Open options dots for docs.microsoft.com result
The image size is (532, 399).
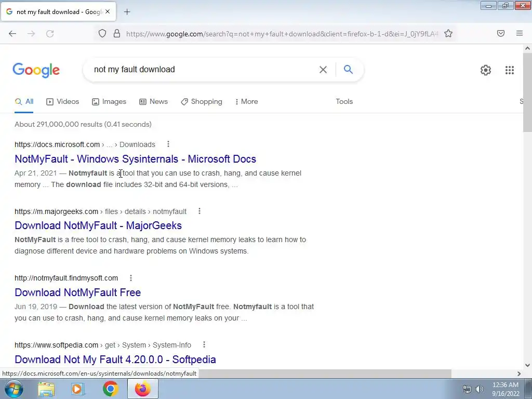click(168, 144)
